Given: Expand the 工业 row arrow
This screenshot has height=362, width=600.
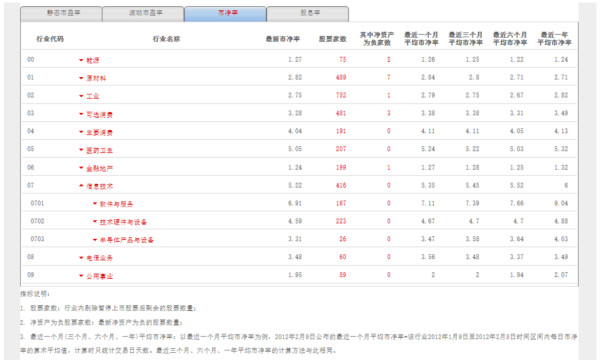Looking at the screenshot, I should (81, 96).
